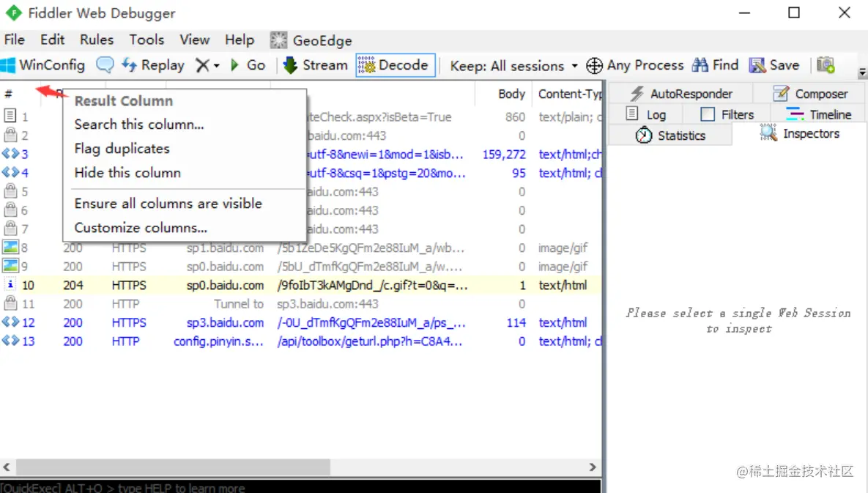Image resolution: width=868 pixels, height=493 pixels.
Task: Select session 8 image icon
Action: pos(10,247)
